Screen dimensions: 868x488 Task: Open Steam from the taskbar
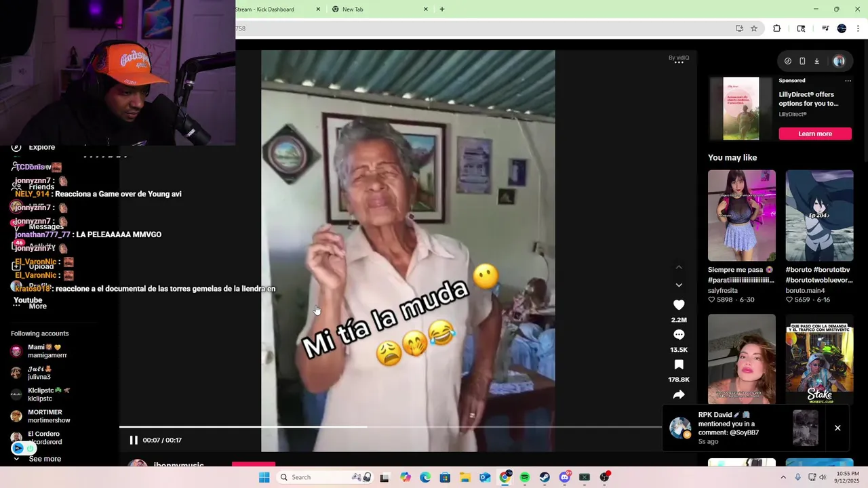pos(545,477)
